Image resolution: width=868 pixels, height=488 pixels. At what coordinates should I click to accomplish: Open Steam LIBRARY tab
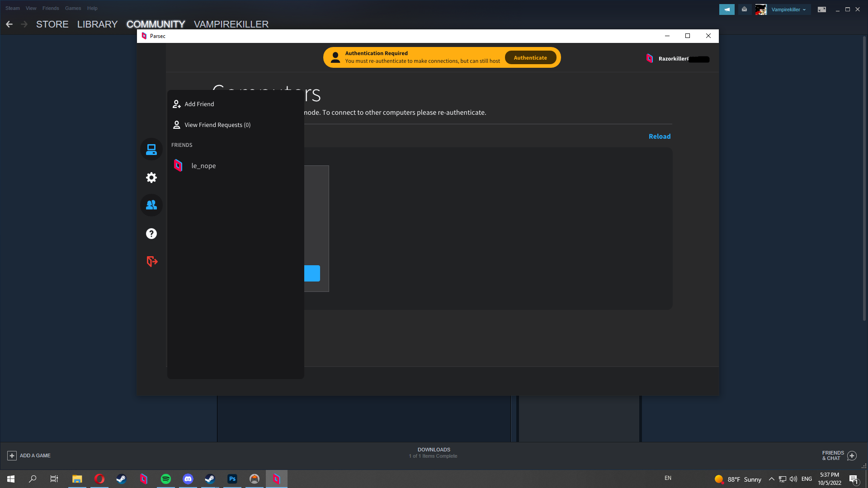97,24
